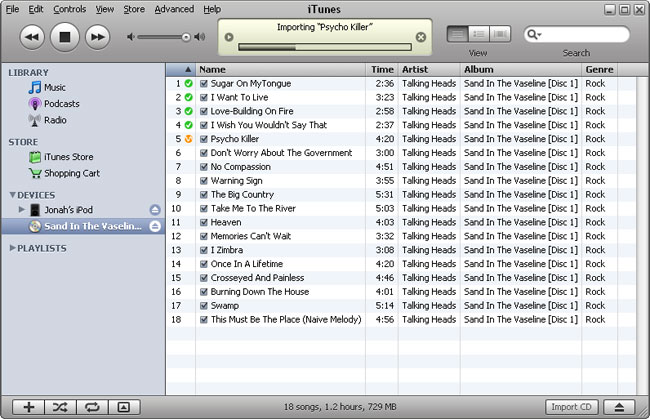Viewport: 650px width, 419px height.
Task: Click green imported checkmark on track 4
Action: tap(189, 125)
